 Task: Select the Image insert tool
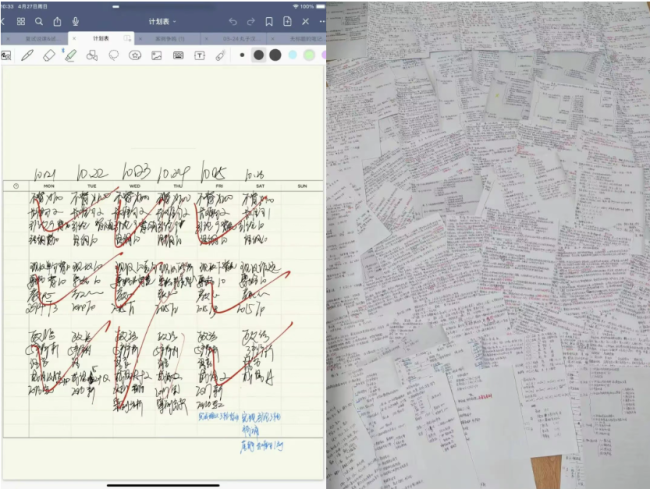[156, 56]
